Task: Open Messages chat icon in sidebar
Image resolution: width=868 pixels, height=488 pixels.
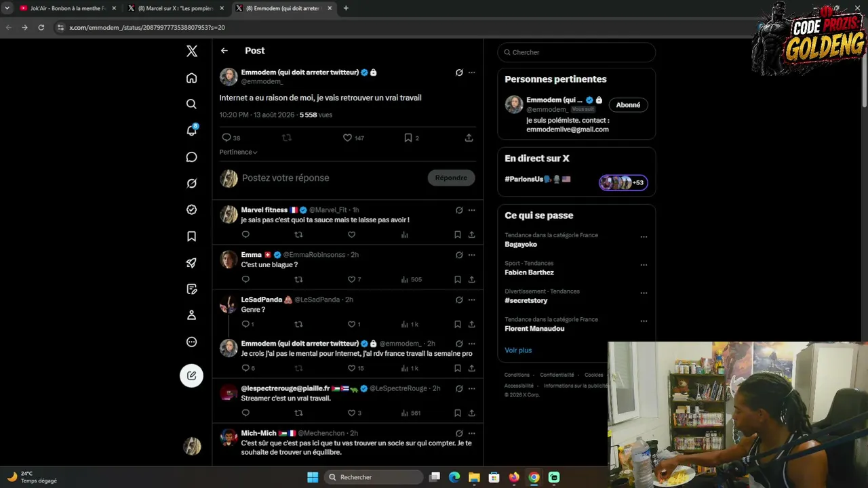Action: pyautogui.click(x=192, y=157)
